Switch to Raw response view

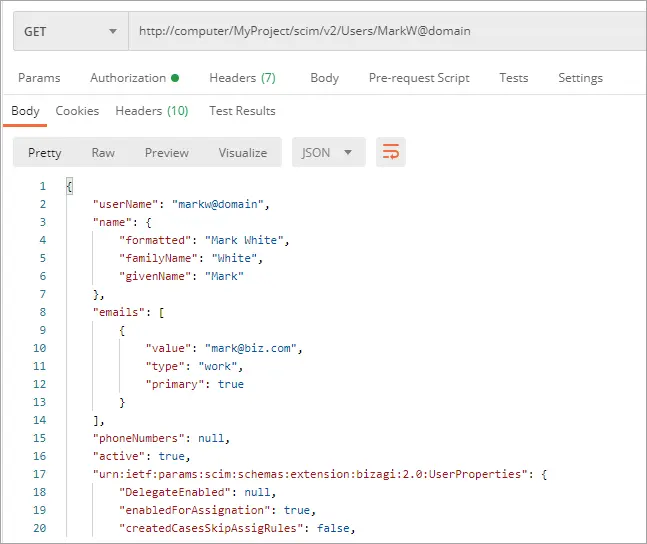(x=103, y=153)
